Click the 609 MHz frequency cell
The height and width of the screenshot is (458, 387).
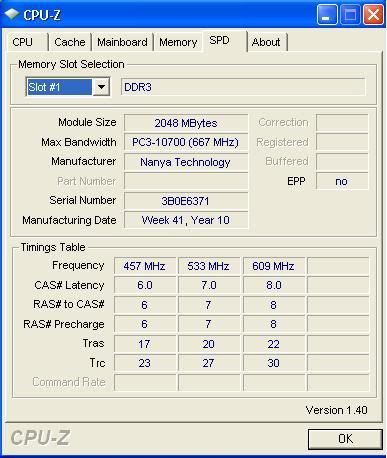pos(274,266)
